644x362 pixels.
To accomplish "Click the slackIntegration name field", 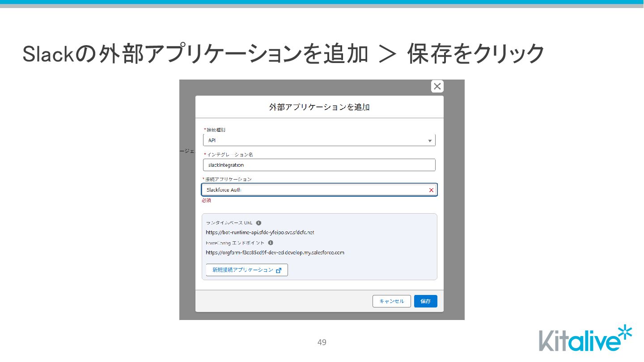I will [x=319, y=165].
